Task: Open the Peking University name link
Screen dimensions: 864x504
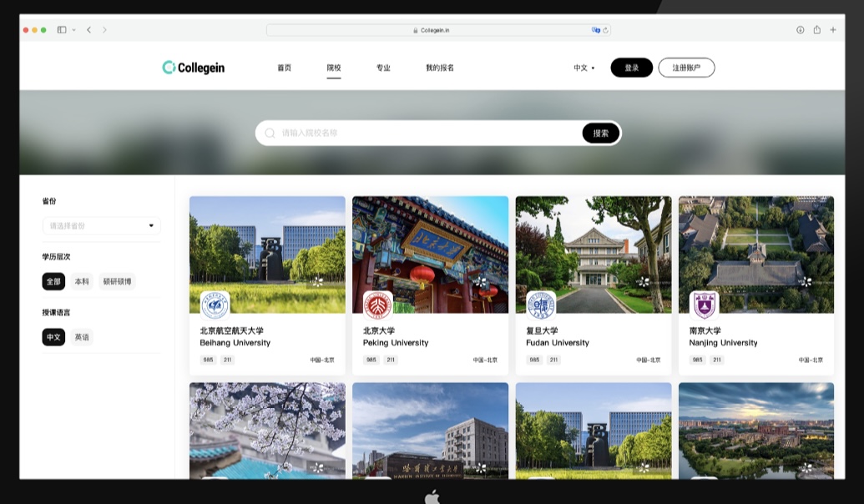Action: (x=396, y=343)
